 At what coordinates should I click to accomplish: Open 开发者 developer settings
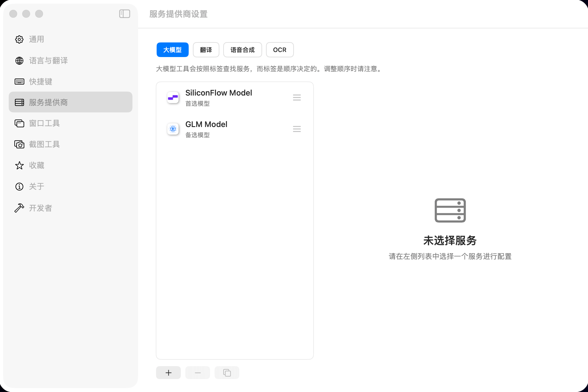(40, 208)
